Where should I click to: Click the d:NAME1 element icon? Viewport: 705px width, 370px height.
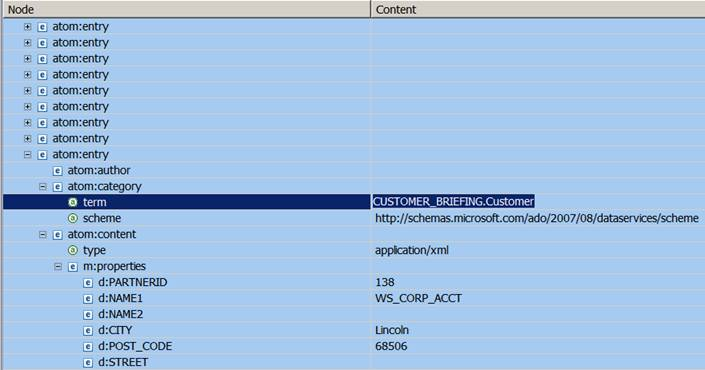click(x=88, y=299)
